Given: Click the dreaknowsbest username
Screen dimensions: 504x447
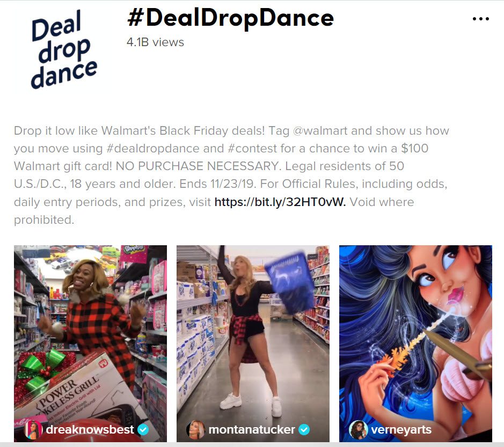Looking at the screenshot, I should [x=90, y=430].
